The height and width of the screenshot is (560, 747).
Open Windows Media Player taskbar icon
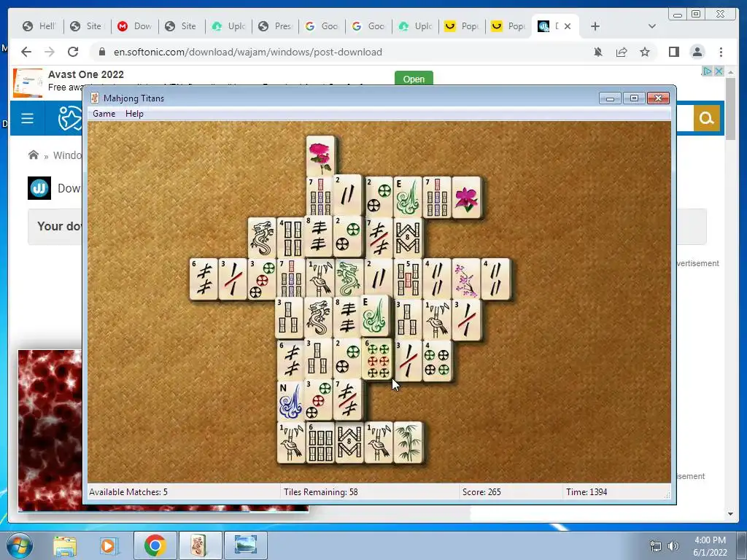click(108, 545)
